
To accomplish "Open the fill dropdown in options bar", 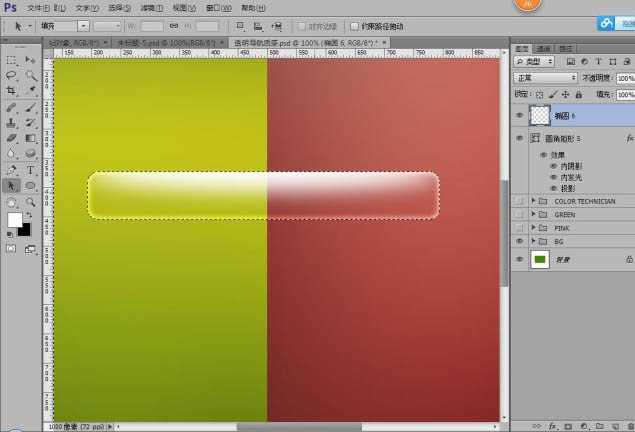I will (x=83, y=26).
